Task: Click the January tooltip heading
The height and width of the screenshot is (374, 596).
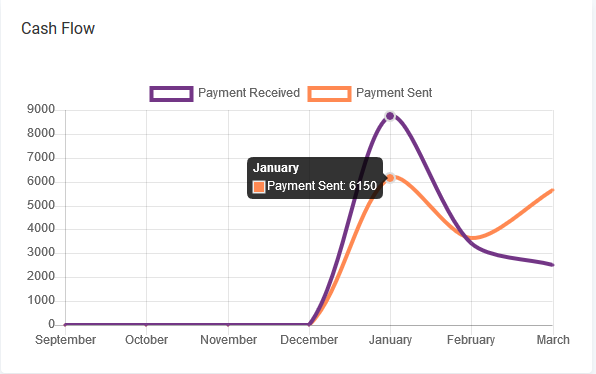Action: coord(276,168)
